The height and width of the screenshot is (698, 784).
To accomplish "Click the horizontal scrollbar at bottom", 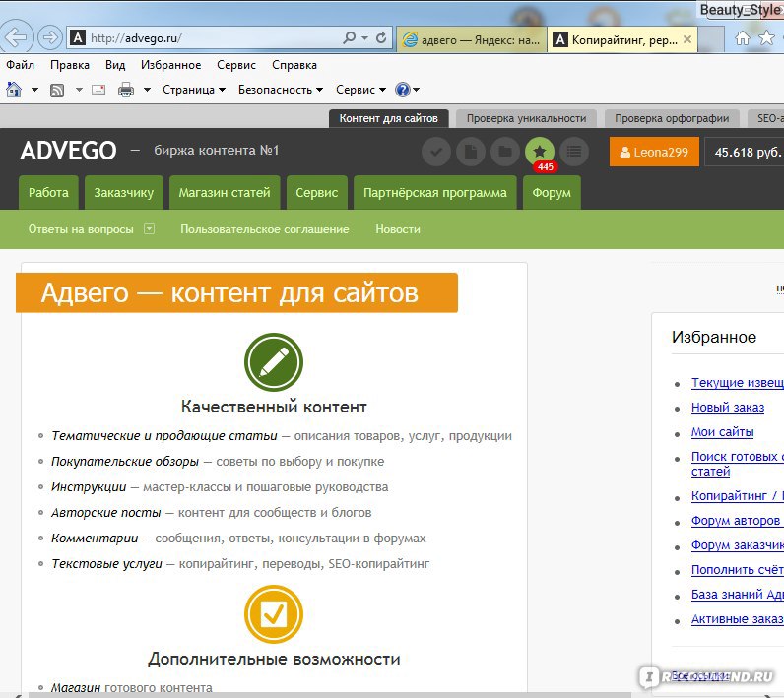I will click(x=330, y=695).
